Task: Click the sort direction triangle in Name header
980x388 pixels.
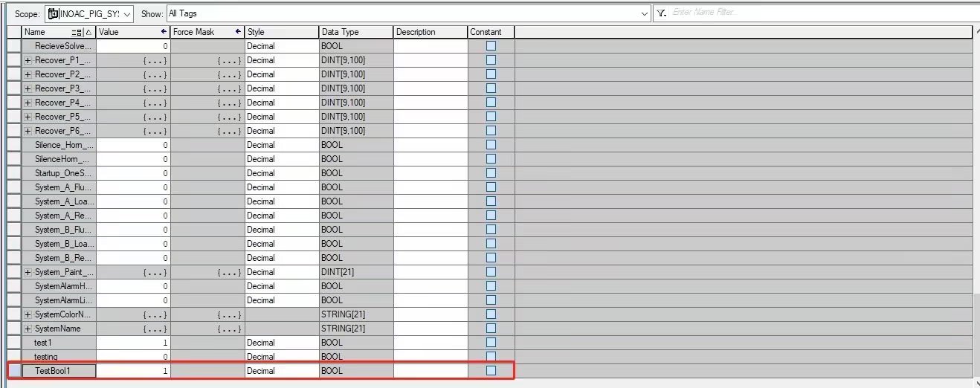Action: pos(89,33)
